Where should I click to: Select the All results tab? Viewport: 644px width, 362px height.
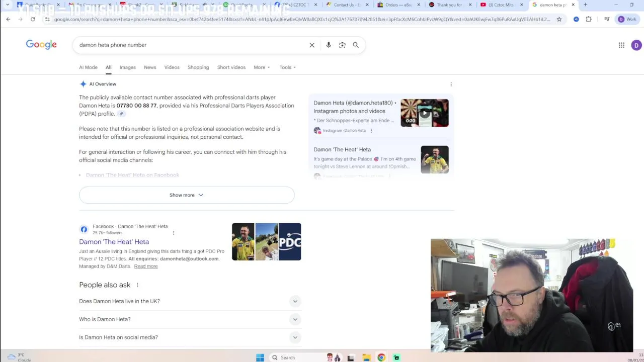click(x=108, y=67)
